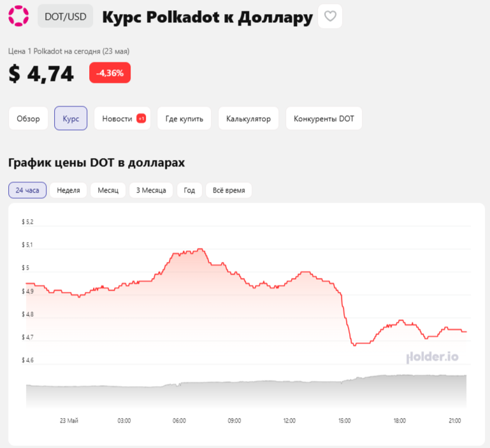Open the Калькулятор tab
The width and height of the screenshot is (490, 448).
click(249, 119)
